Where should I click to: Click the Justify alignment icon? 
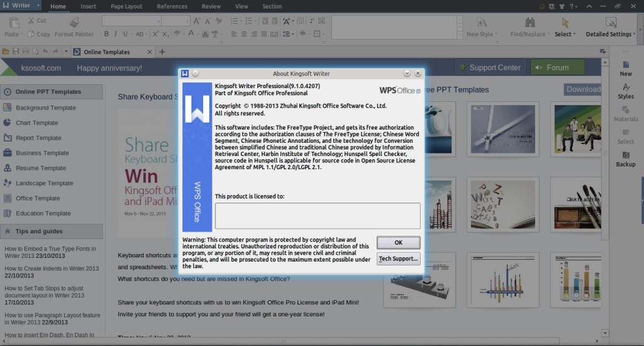pos(264,34)
